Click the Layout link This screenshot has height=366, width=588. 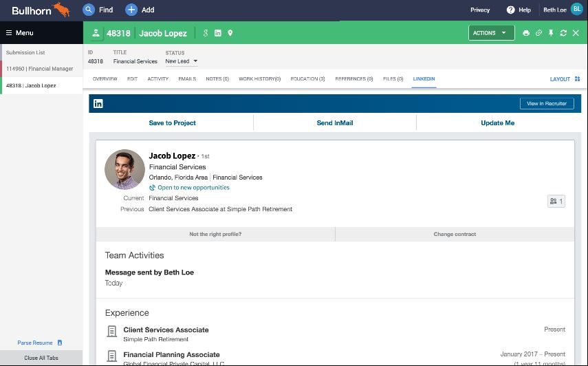point(560,79)
